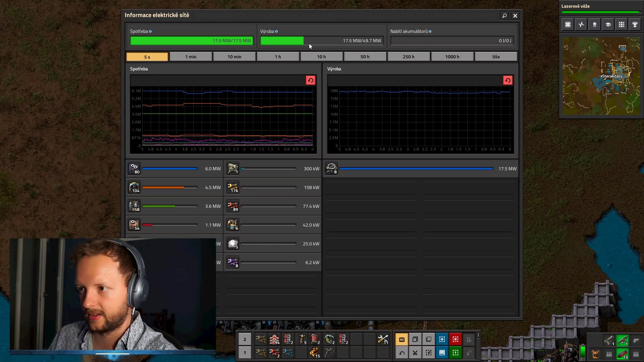The image size is (644, 362).
Task: Toggle the 158 kW inserter row with 176 entities
Action: [x=273, y=187]
